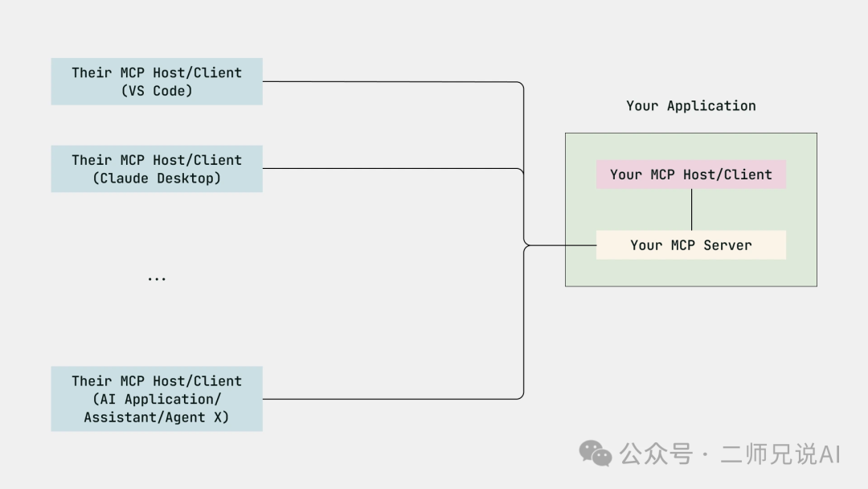Screen dimensions: 868x489
Task: Click the AI Application/Assistant/Agent X box
Action: (x=157, y=399)
